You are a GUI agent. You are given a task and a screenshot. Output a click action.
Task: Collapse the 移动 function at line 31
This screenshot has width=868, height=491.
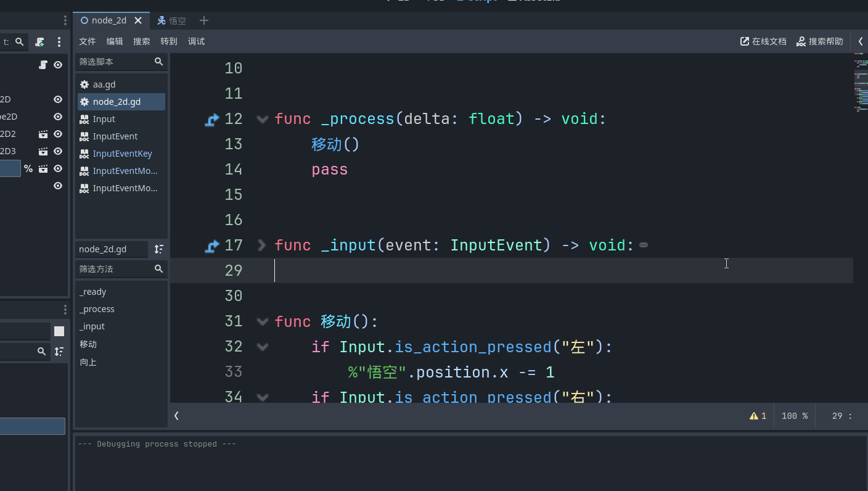(x=262, y=321)
